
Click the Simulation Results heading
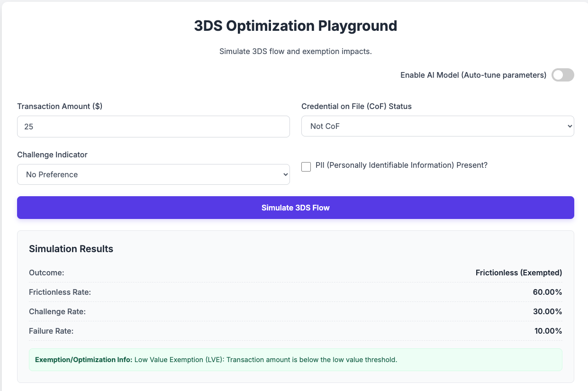71,249
